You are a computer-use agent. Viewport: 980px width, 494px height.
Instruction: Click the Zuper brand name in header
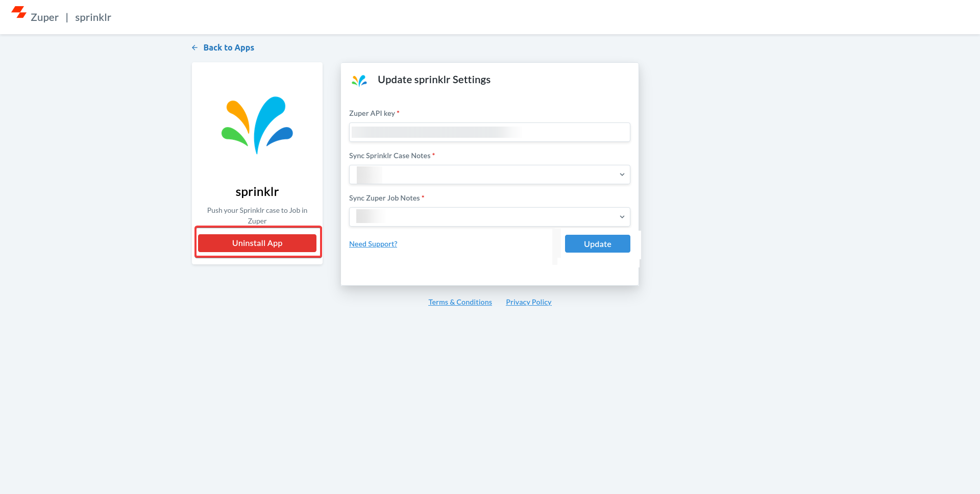pyautogui.click(x=44, y=17)
